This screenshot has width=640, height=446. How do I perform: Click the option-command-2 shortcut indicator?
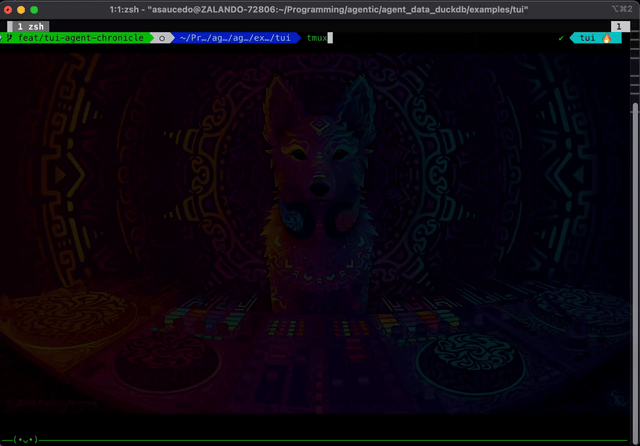pos(621,9)
